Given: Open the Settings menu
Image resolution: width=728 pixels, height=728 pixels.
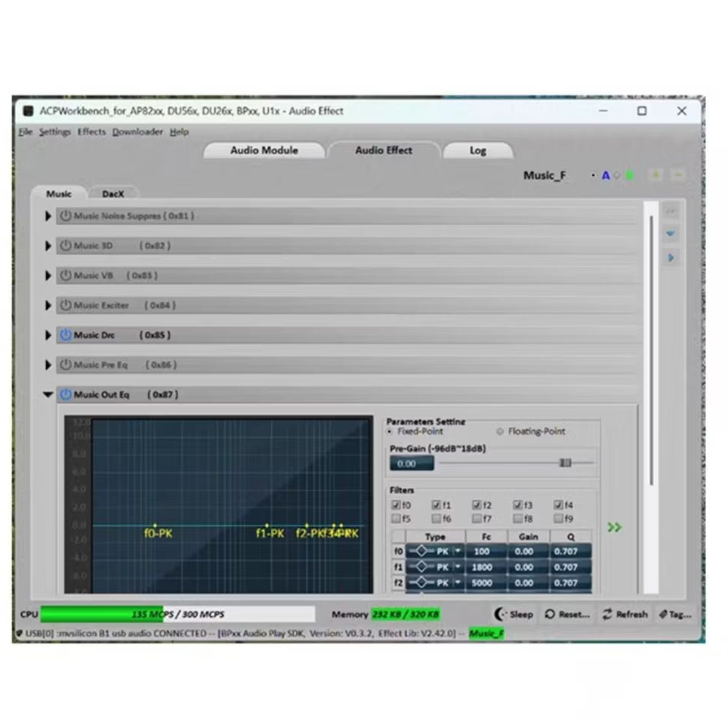Looking at the screenshot, I should click(55, 132).
